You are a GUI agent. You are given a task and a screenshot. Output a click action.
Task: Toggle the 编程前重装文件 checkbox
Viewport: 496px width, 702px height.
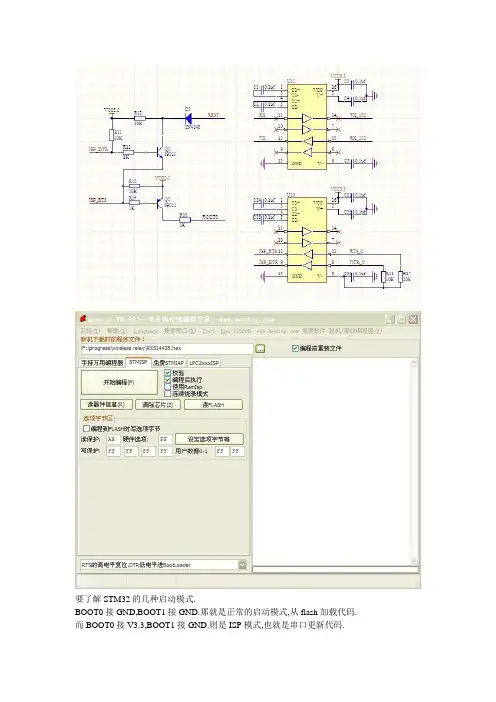tap(295, 348)
